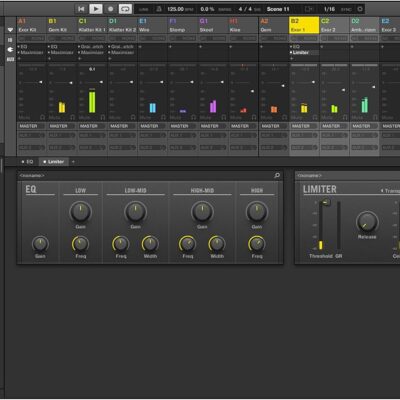This screenshot has height=400, width=400.
Task: Select the A2 Gem channel header
Action: pyautogui.click(x=274, y=25)
